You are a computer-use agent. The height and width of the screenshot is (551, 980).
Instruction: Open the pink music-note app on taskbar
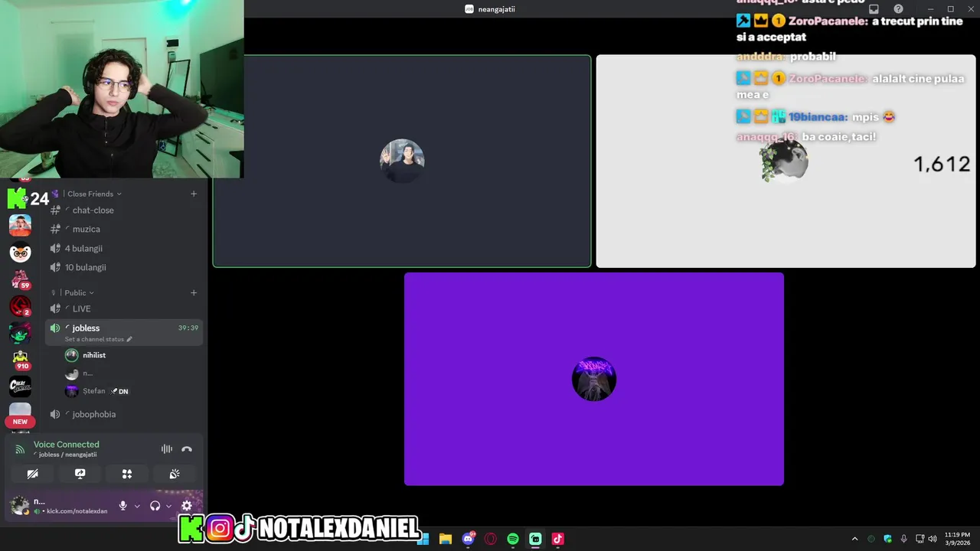558,539
